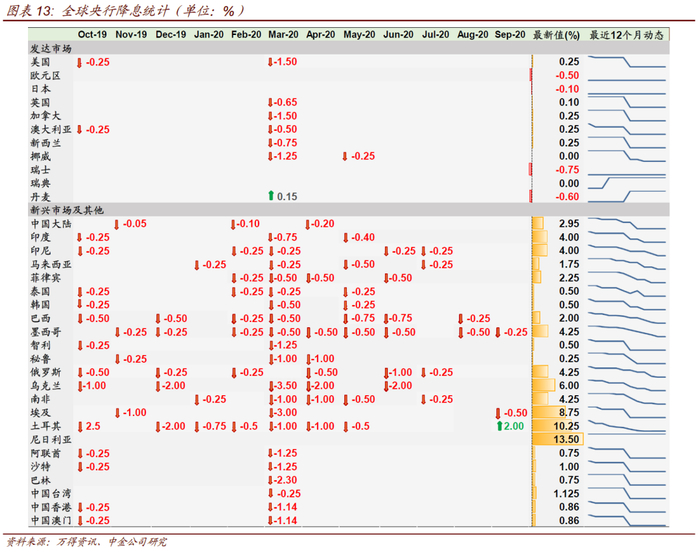Click the -0.50 latest value for 欧元区
The height and width of the screenshot is (552, 700).
click(x=567, y=75)
